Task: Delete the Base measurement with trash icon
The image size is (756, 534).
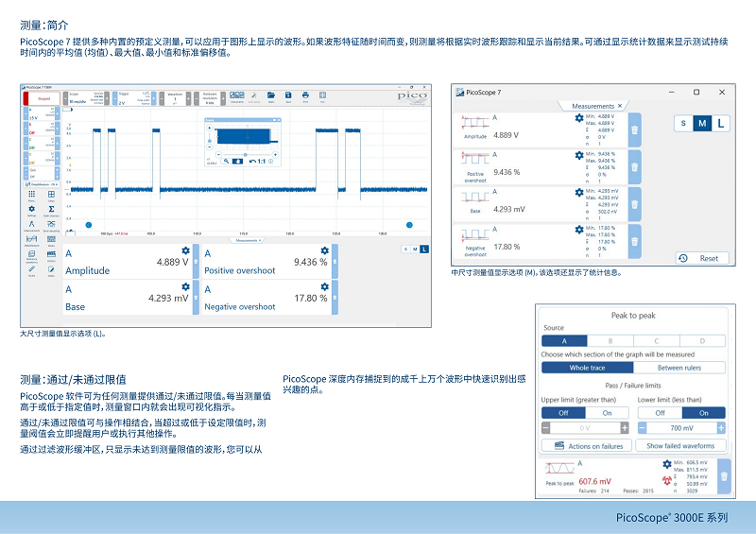Action: pos(634,204)
